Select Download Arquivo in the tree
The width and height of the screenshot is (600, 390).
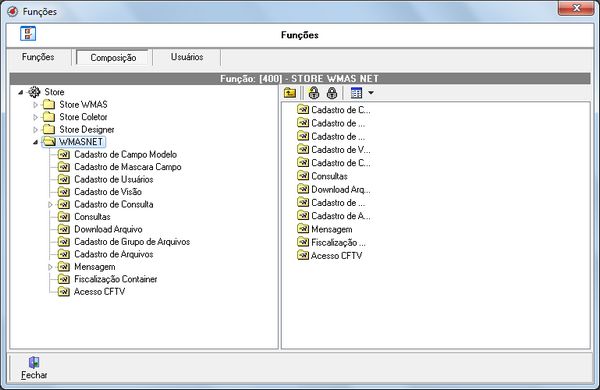pos(108,229)
